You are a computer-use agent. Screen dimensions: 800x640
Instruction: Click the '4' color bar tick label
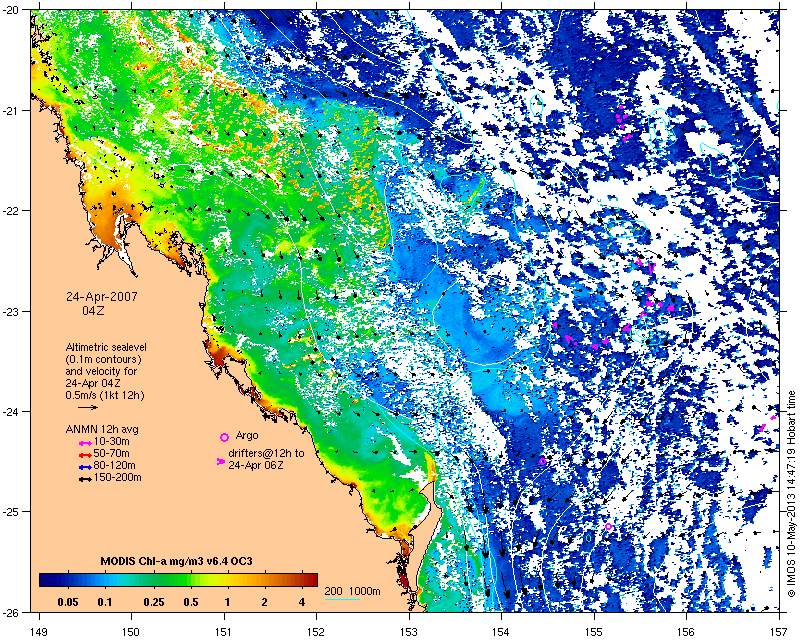click(x=302, y=602)
